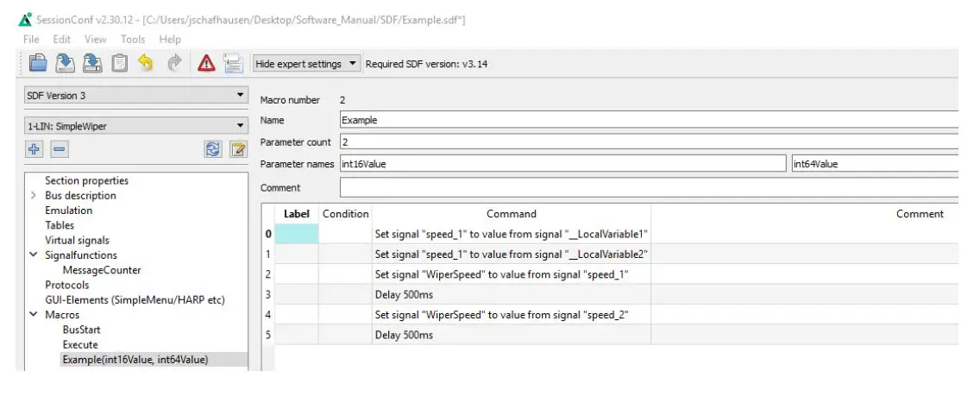Select the BusStart macro
The height and width of the screenshot is (396, 980).
(81, 330)
